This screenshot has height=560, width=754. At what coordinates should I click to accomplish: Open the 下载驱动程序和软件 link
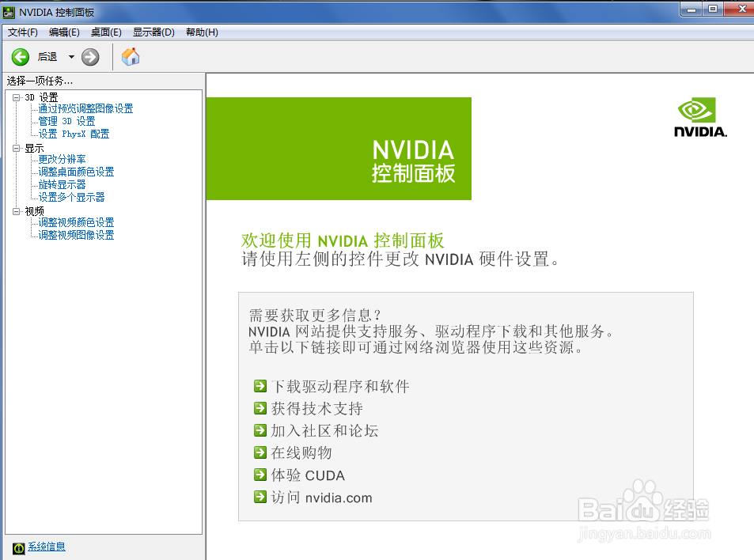340,387
